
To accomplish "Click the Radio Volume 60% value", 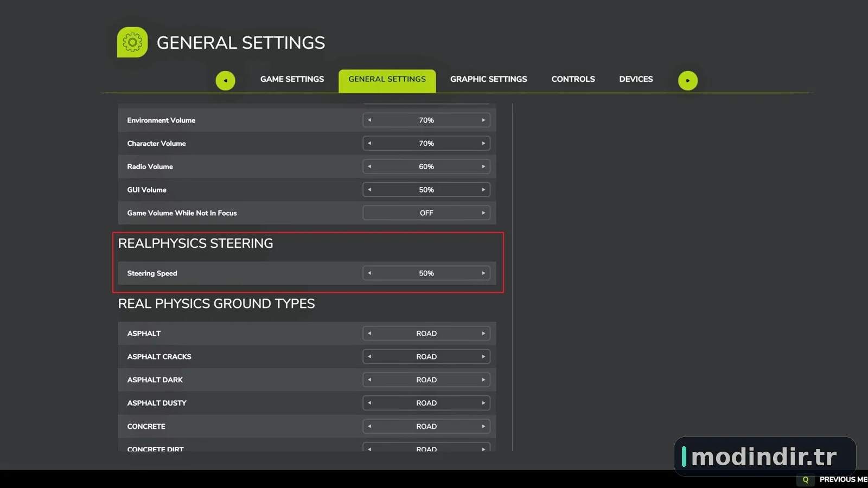I will point(426,166).
